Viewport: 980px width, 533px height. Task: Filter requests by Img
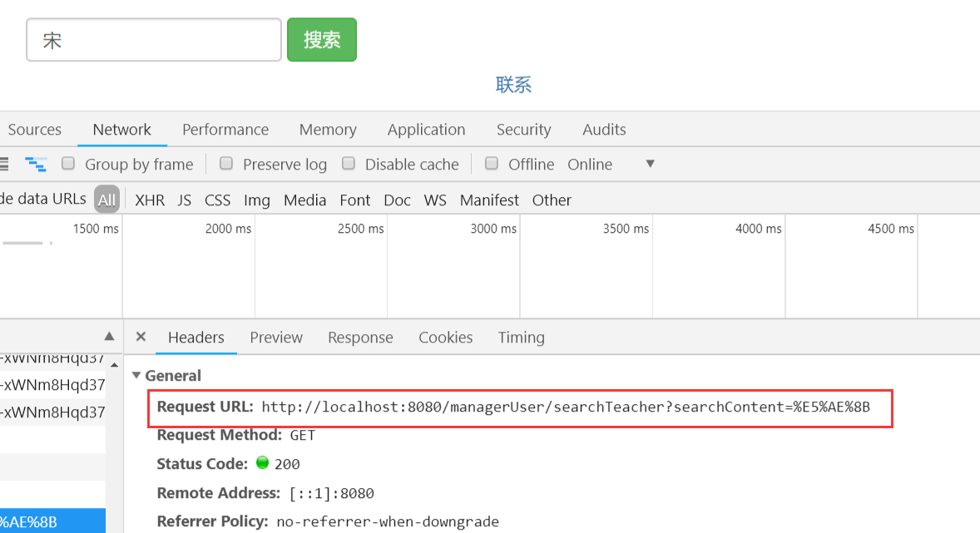[257, 200]
